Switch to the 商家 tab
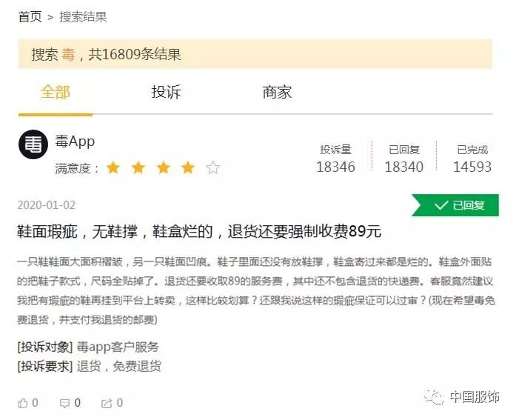The image size is (516, 420). click(277, 92)
